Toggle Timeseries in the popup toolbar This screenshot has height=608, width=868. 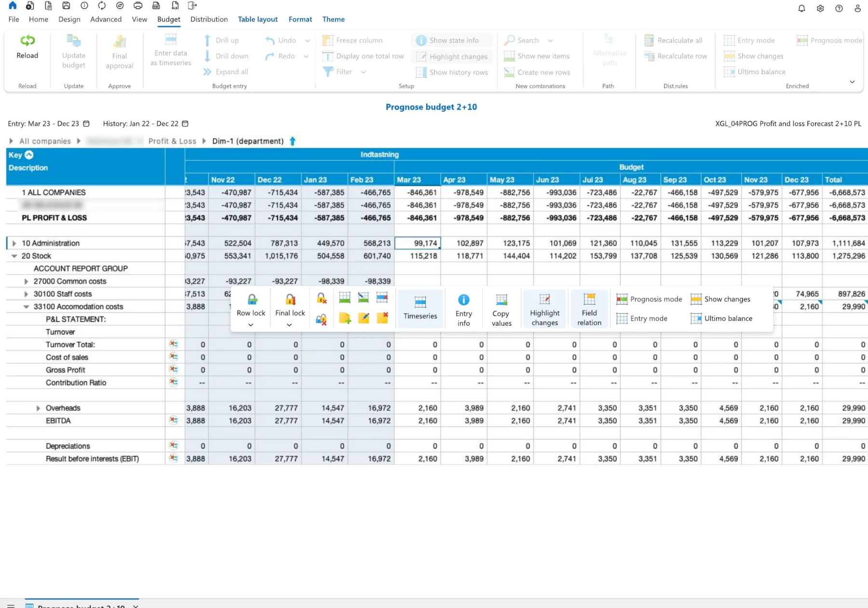420,308
